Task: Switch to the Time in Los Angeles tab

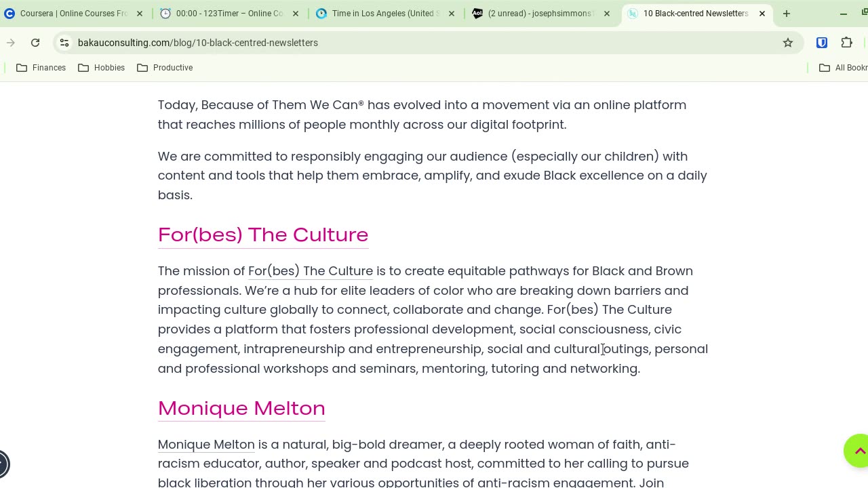Action: (x=385, y=14)
